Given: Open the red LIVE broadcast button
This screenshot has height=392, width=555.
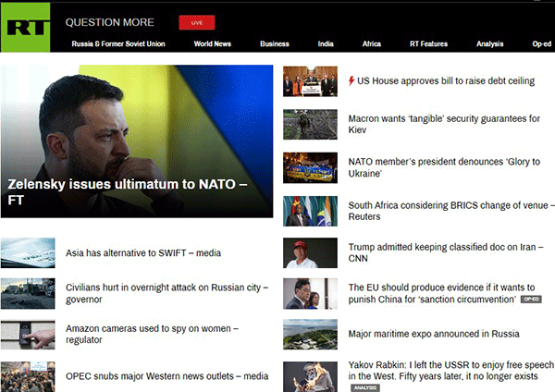Looking at the screenshot, I should coord(197,22).
